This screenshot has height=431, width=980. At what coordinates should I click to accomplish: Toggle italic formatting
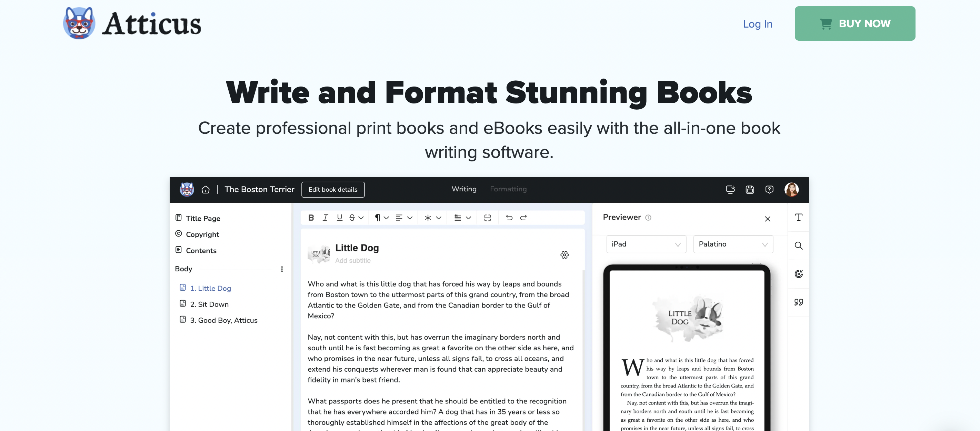pyautogui.click(x=325, y=218)
